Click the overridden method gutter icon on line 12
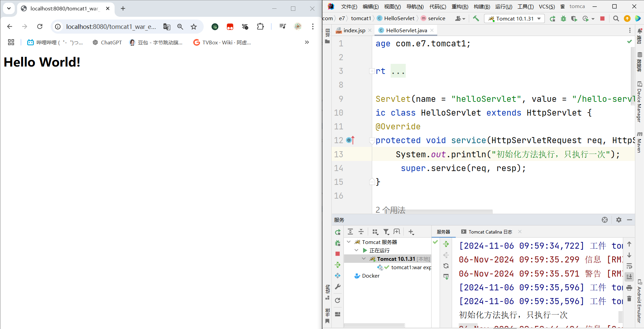 (x=350, y=140)
